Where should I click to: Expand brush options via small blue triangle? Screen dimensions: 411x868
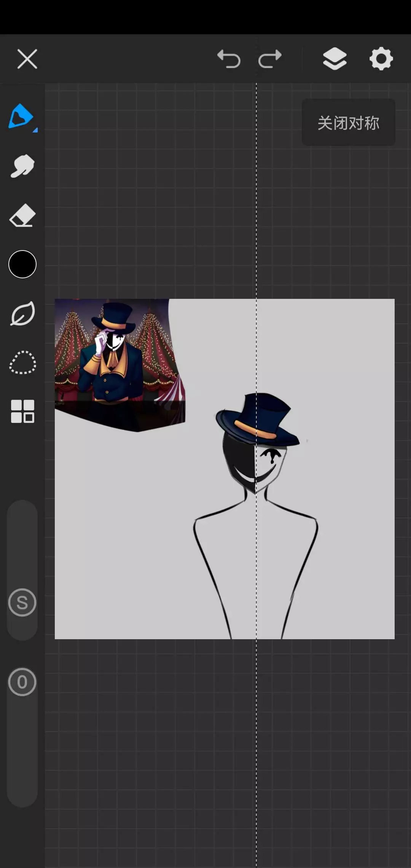point(35,130)
